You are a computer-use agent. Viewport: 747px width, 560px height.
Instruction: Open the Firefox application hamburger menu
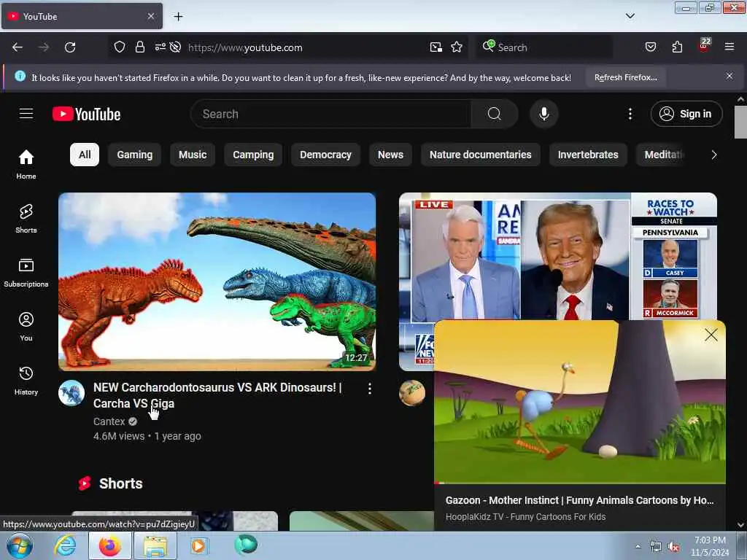(729, 47)
